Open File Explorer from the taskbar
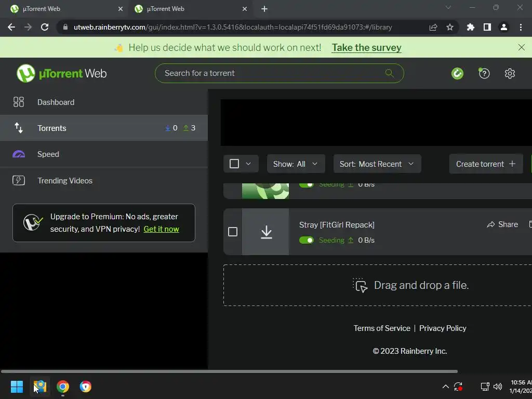 [40, 387]
